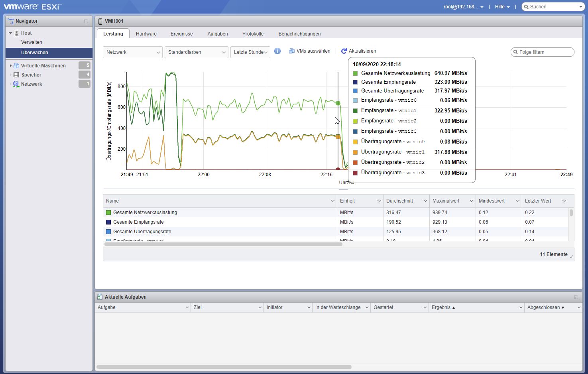Screen dimensions: 588x374
Task: Expand the Virtuelle Maschinen tree node
Action: click(10, 65)
